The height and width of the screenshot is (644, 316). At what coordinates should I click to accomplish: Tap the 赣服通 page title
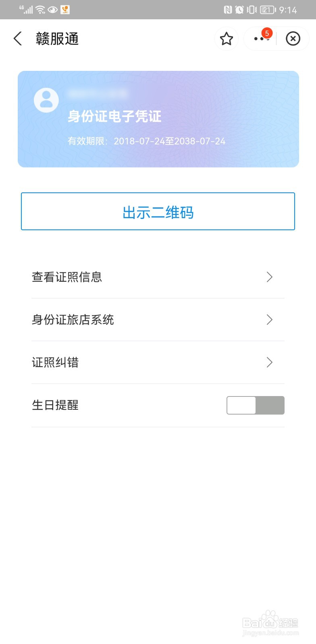pos(57,39)
